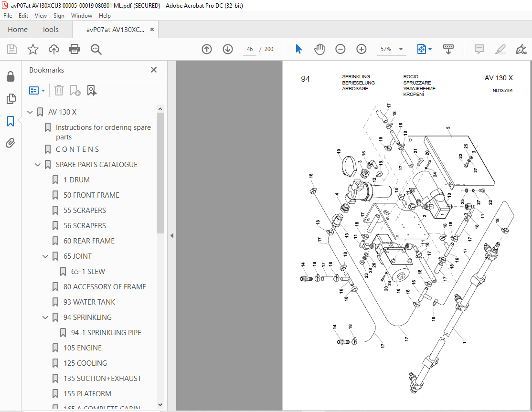Click the Save file icon
The width and height of the screenshot is (532, 412).
[12, 49]
